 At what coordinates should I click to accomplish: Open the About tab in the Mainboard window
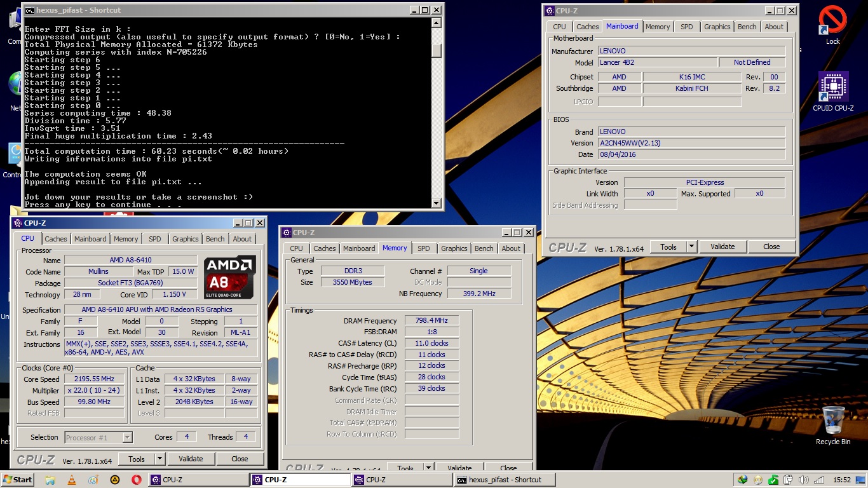pos(774,27)
